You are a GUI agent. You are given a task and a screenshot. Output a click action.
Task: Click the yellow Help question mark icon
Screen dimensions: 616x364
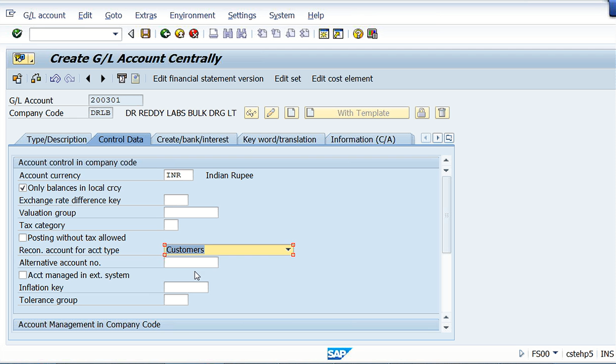tap(358, 34)
